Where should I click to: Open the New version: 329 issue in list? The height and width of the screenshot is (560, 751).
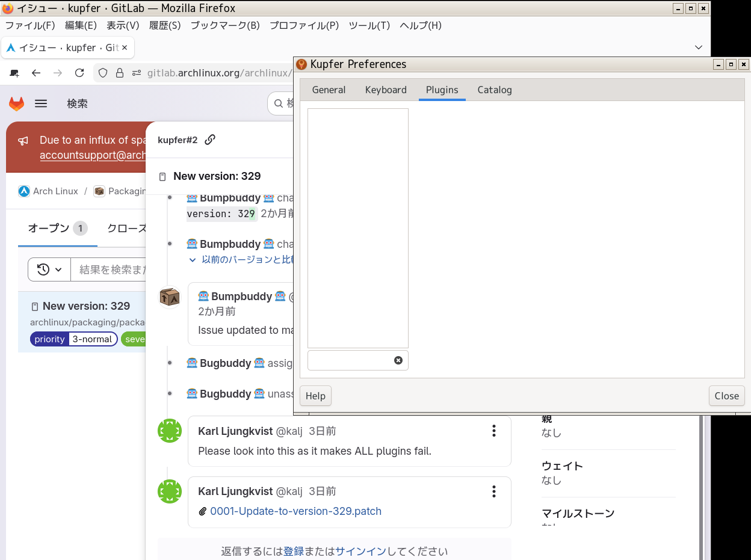tap(86, 306)
